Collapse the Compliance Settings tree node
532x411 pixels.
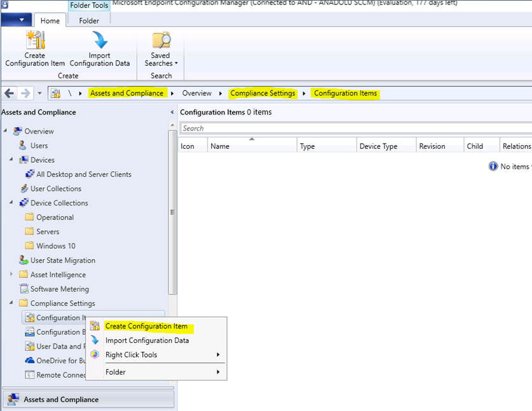point(11,302)
